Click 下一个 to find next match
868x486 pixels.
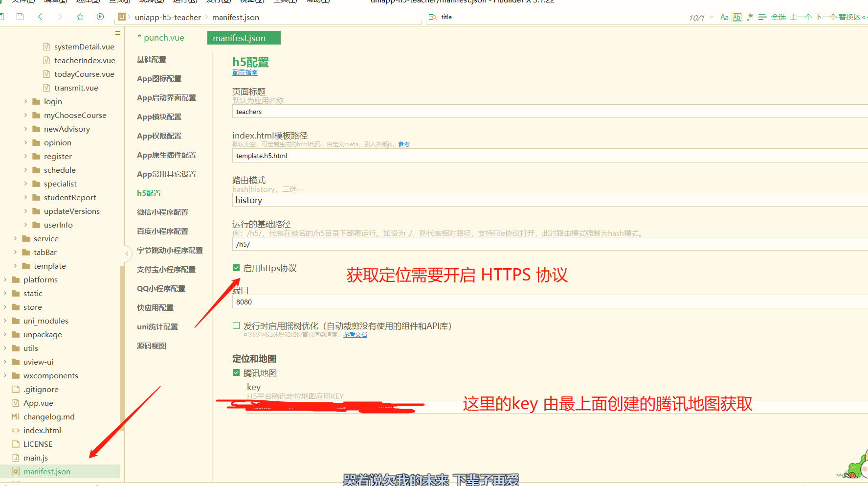tap(825, 17)
